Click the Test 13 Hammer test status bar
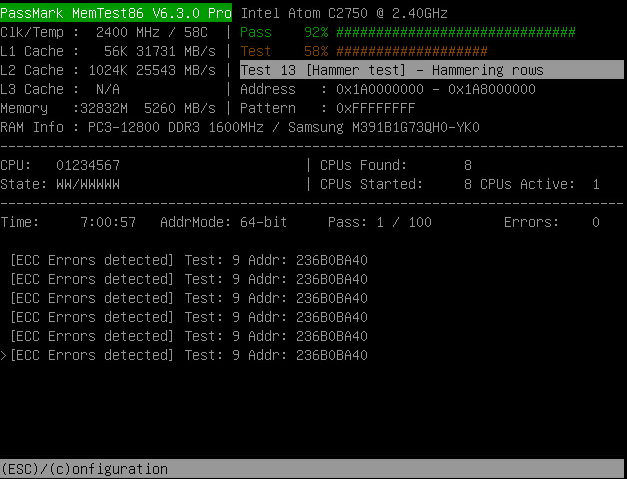This screenshot has height=479, width=627. tap(432, 70)
